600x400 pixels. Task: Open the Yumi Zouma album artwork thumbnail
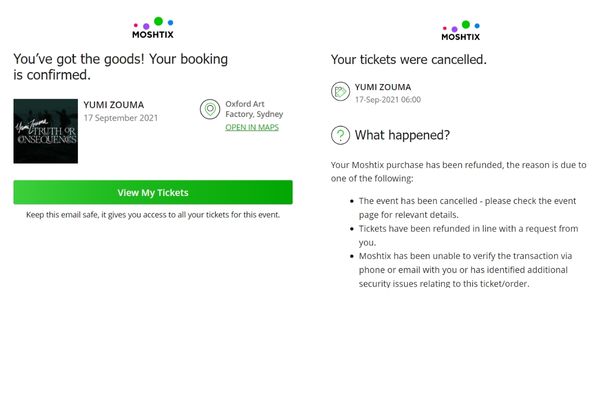pos(46,131)
